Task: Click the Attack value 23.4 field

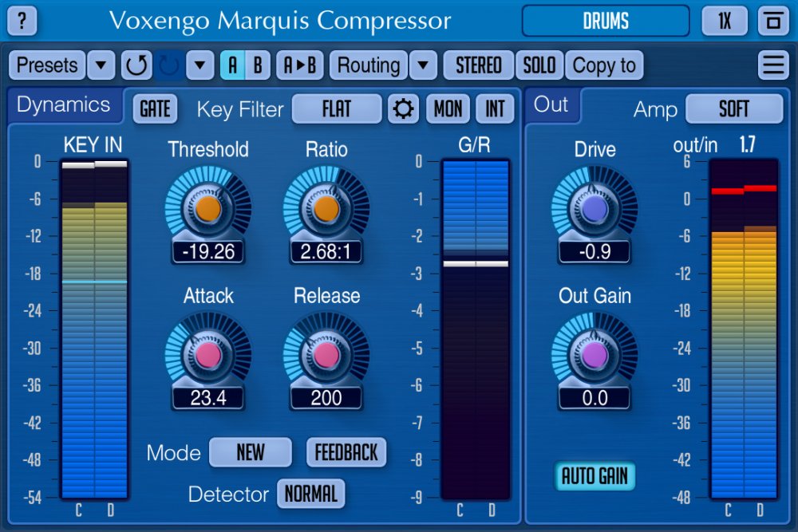Action: click(x=208, y=398)
